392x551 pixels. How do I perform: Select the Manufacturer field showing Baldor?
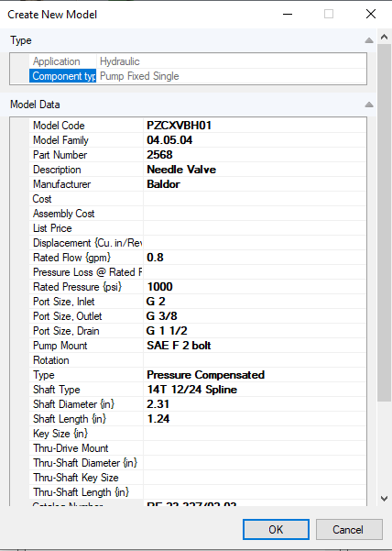255,184
